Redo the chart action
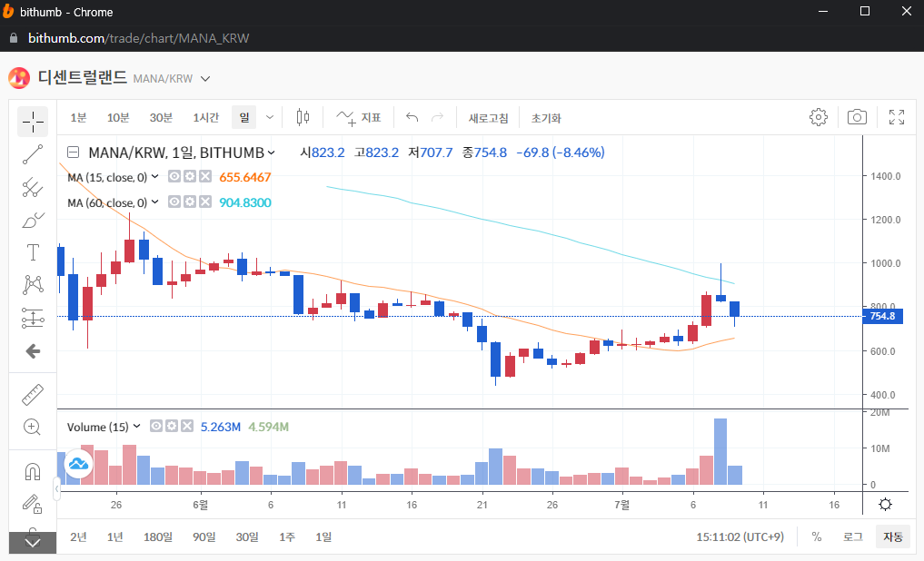This screenshot has height=561, width=924. pos(437,118)
